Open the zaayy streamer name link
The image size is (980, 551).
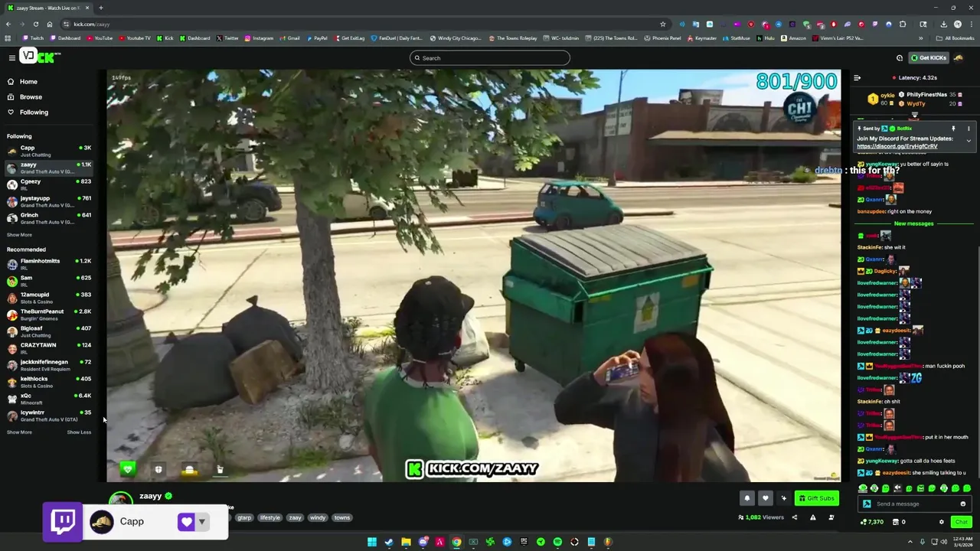coord(150,496)
